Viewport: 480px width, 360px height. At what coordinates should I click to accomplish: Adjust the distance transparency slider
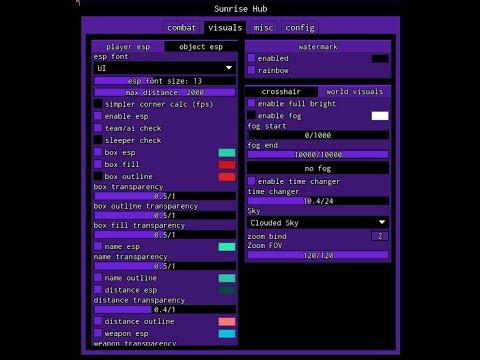(165, 309)
